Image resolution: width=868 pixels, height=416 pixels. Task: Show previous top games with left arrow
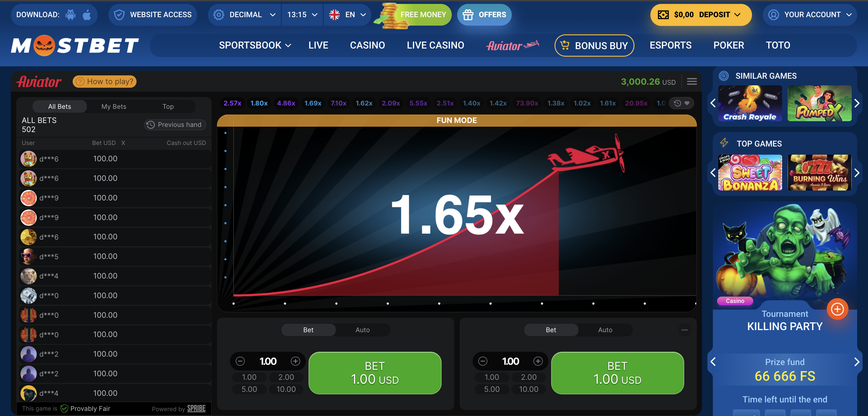point(713,173)
